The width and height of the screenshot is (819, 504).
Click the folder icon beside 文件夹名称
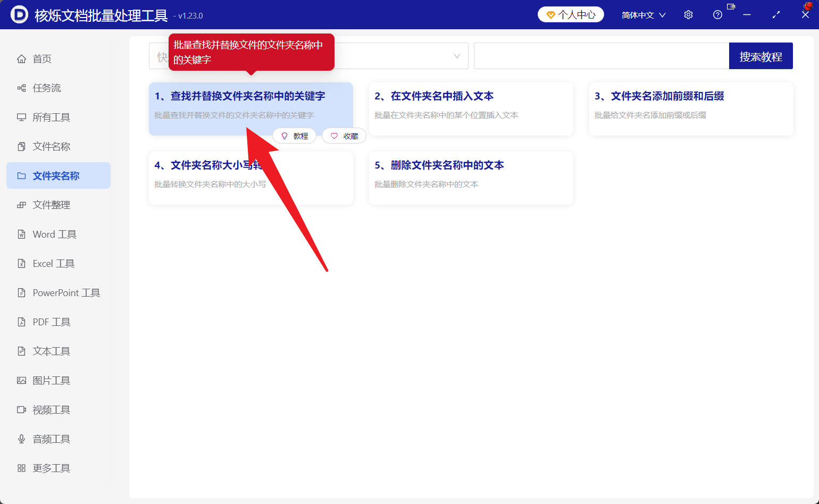point(21,175)
